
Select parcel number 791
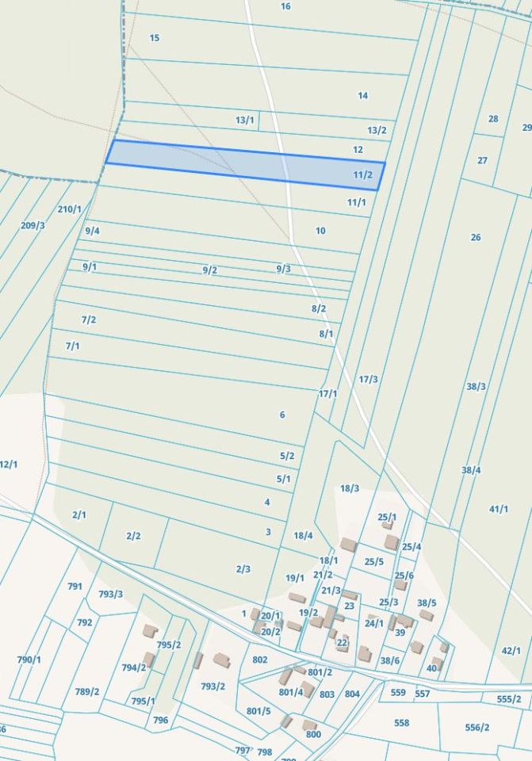point(75,587)
